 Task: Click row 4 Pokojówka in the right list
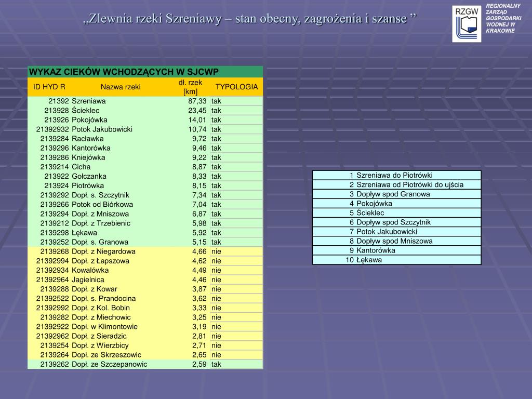click(396, 204)
